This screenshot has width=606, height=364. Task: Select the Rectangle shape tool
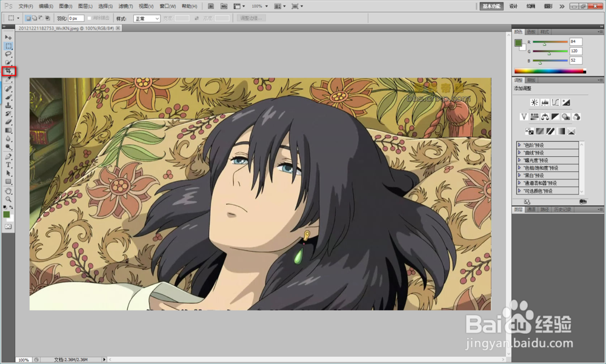pyautogui.click(x=8, y=182)
